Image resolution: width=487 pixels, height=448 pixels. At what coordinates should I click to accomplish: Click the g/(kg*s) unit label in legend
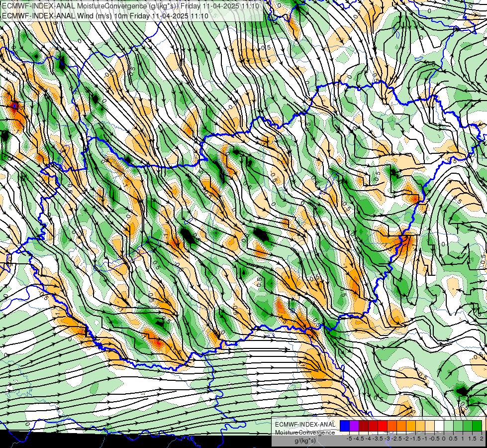(x=305, y=441)
